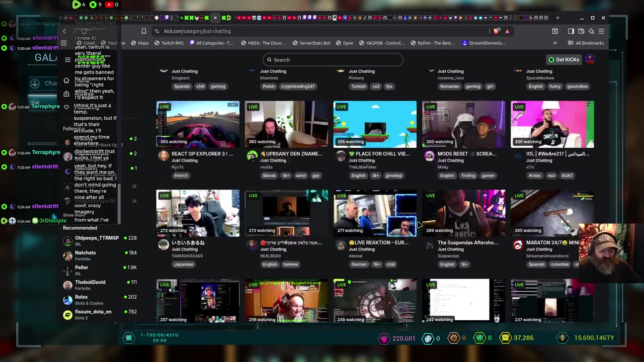Click the Kick sidebar scrollbar
This screenshot has height=362, width=644.
tap(119, 204)
